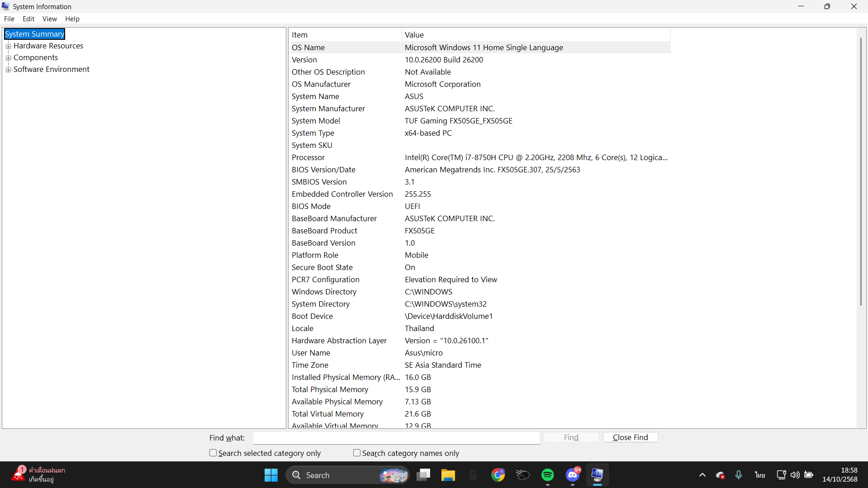Select the Components category
The width and height of the screenshot is (868, 488).
(36, 57)
